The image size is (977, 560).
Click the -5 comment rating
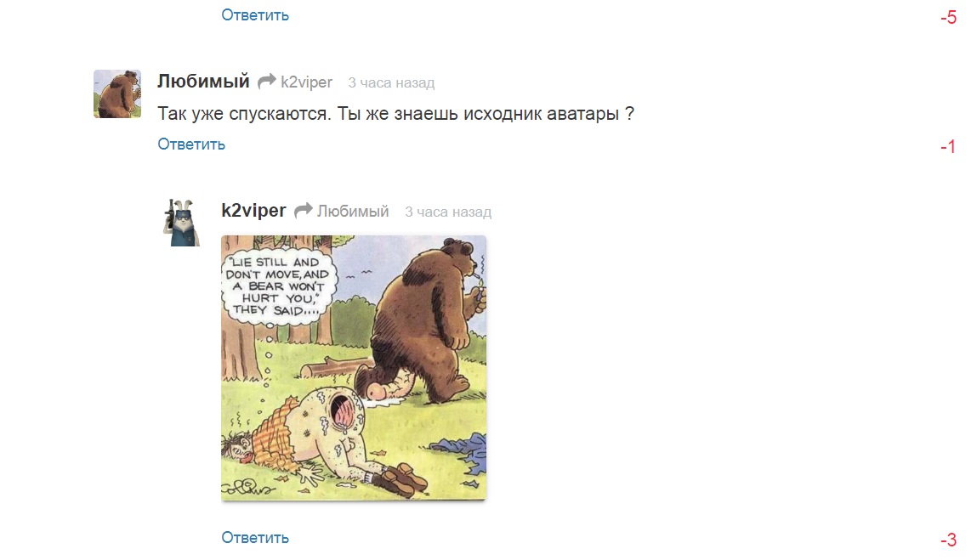[948, 18]
